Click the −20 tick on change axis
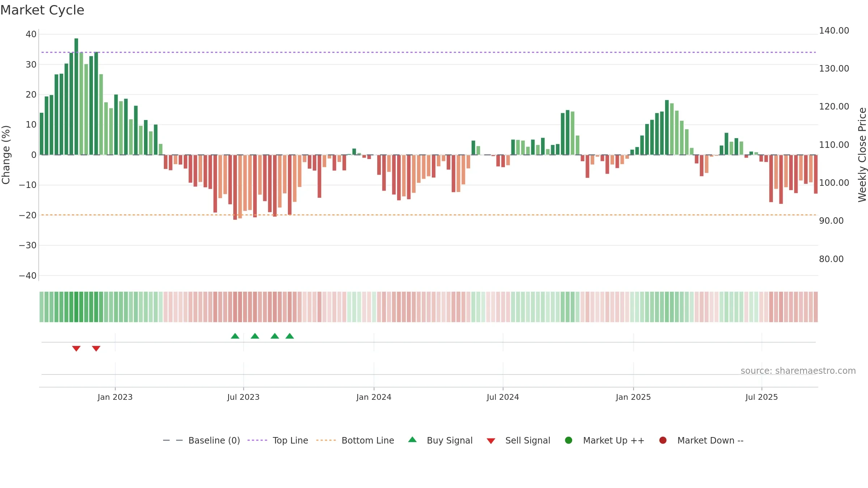 click(x=28, y=215)
